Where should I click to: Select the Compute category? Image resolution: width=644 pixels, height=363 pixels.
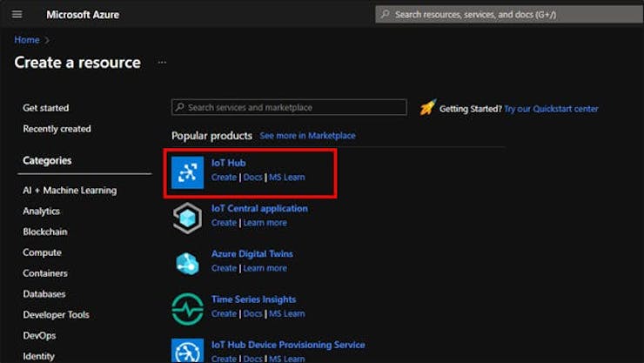point(42,252)
